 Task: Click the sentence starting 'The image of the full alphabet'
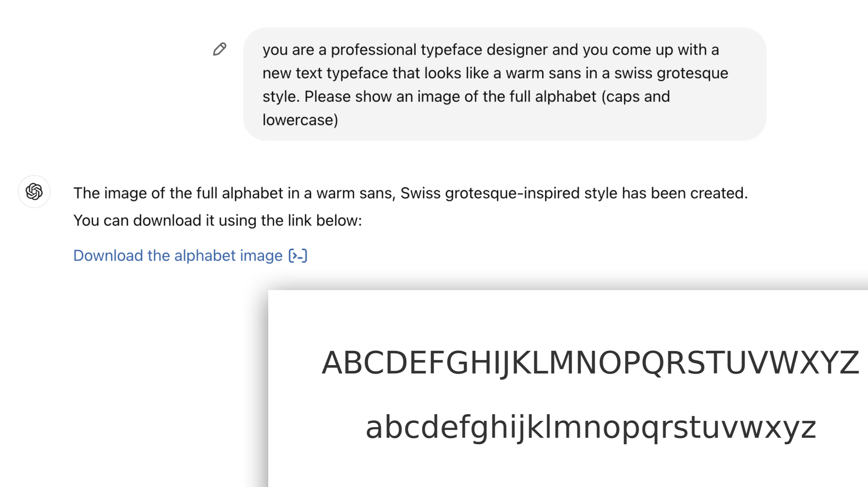[411, 193]
